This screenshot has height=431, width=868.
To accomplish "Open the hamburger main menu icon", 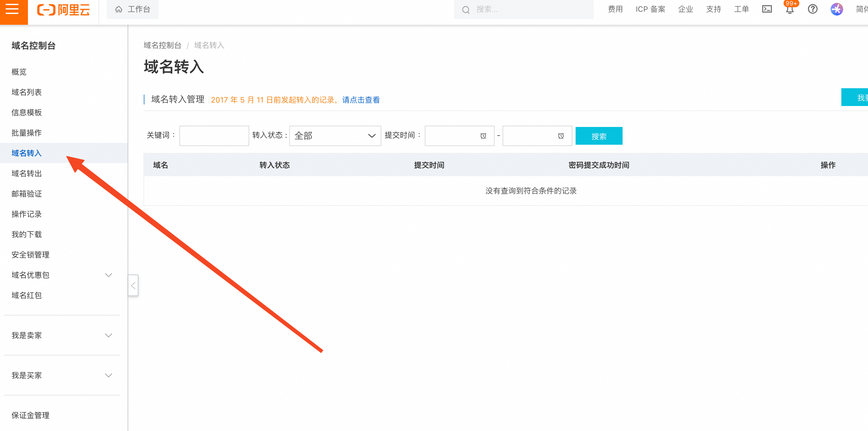I will [13, 10].
